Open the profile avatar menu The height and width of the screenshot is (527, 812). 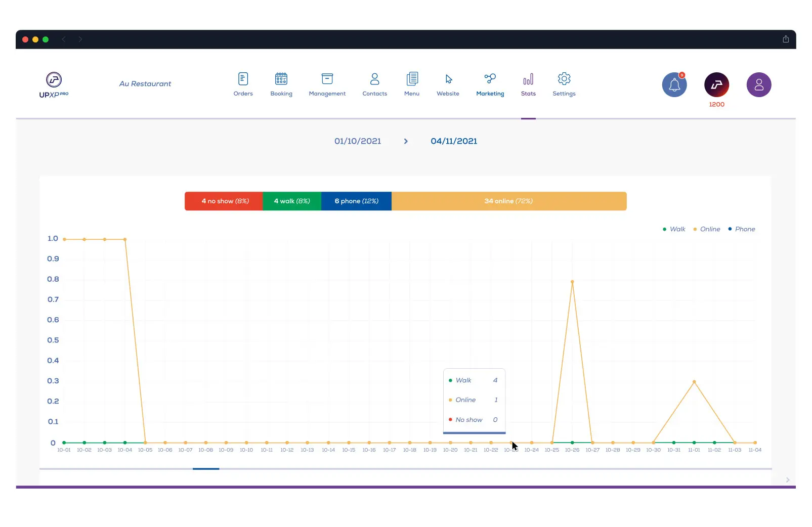(759, 84)
